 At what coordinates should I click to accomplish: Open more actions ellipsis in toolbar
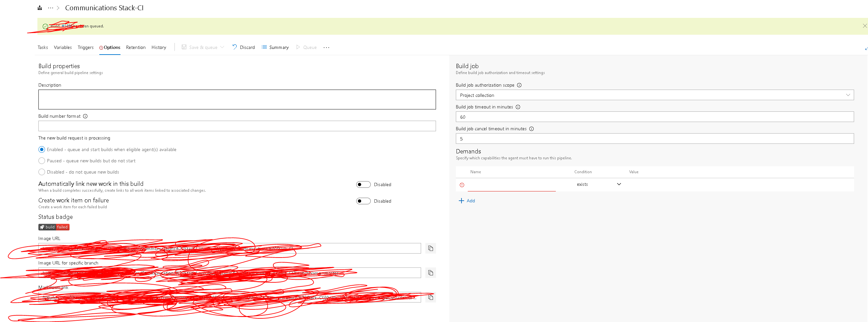[x=326, y=48]
